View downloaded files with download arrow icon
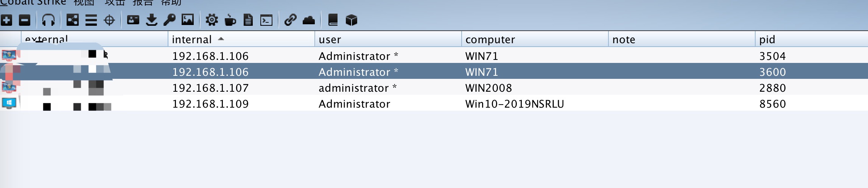The width and height of the screenshot is (868, 188). (x=151, y=20)
